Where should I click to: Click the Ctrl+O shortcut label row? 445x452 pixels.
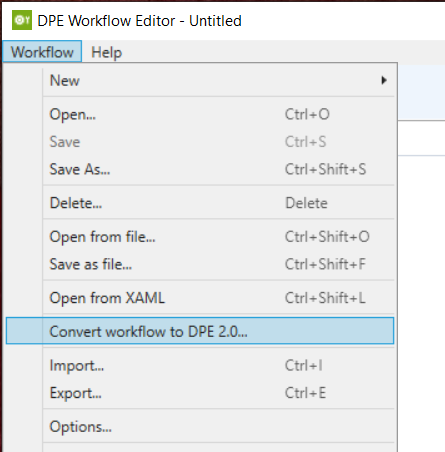[x=307, y=114]
